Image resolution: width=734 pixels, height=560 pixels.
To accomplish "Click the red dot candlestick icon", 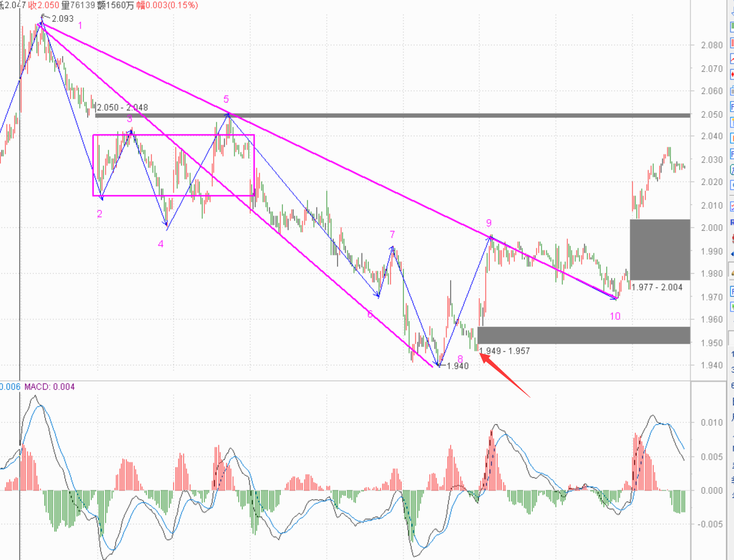I will tap(732, 74).
